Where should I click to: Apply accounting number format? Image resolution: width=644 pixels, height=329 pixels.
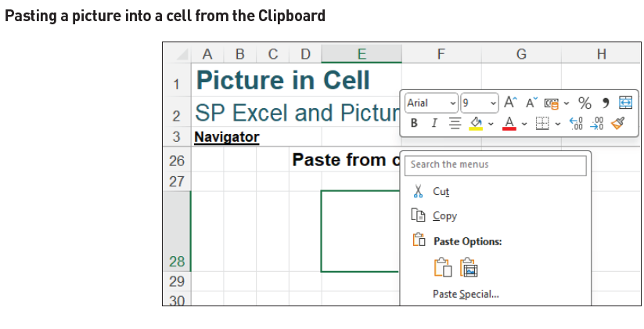coord(552,103)
